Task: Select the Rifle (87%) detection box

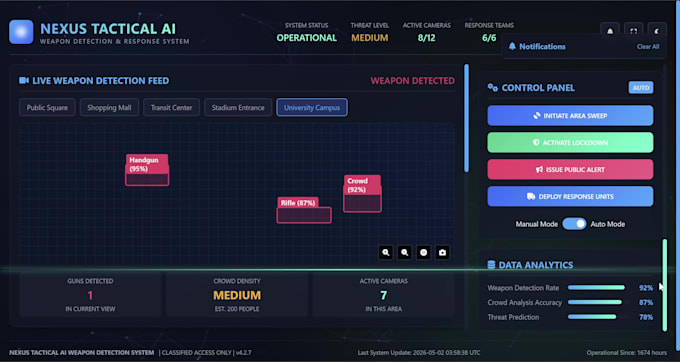Action: click(x=304, y=210)
